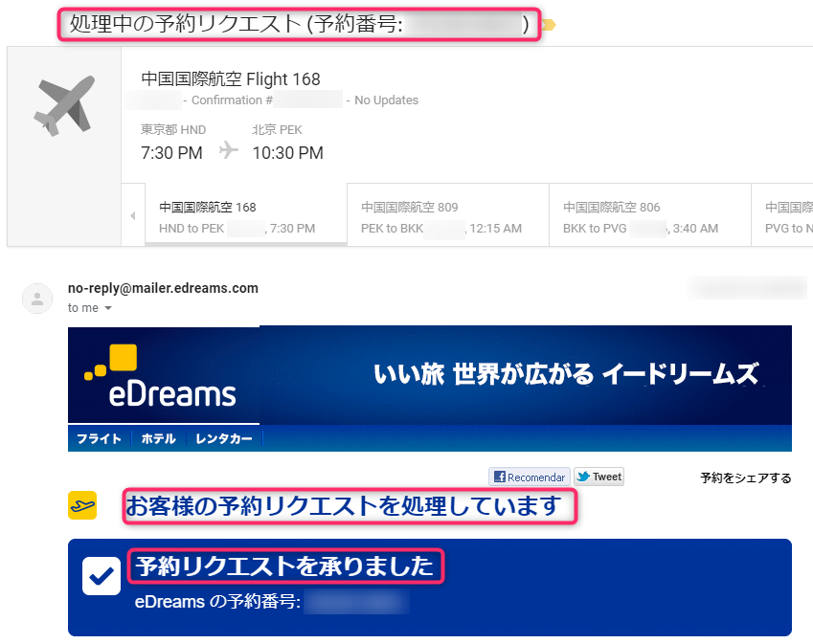Select the 中国国際航空 168 HND to PEK tab

[x=246, y=214]
